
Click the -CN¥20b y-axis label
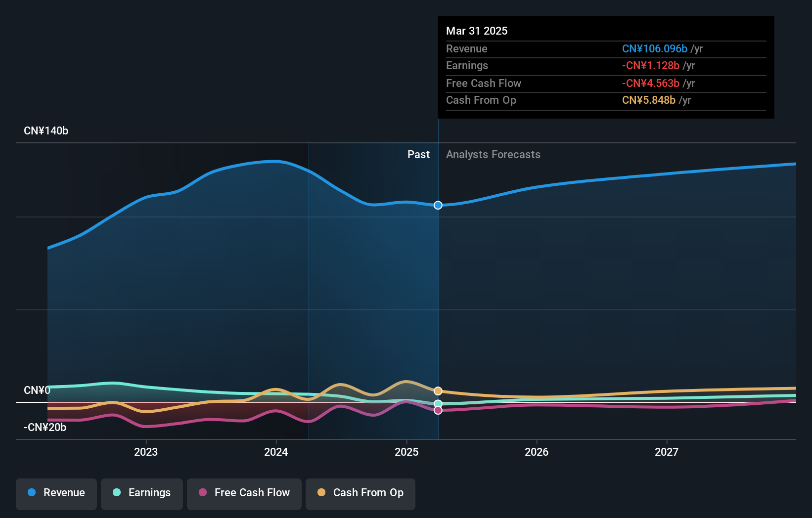pos(45,428)
